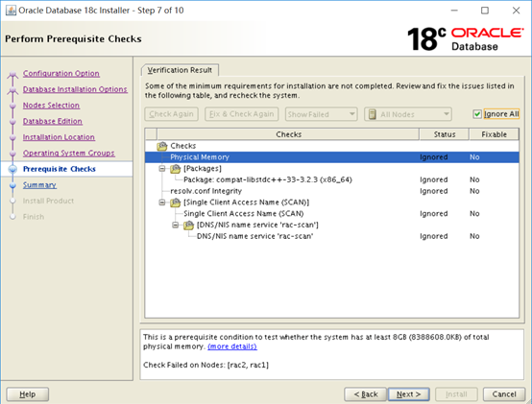Click the Fixable No value for Physical Memory
The height and width of the screenshot is (404, 532).
pyautogui.click(x=474, y=157)
